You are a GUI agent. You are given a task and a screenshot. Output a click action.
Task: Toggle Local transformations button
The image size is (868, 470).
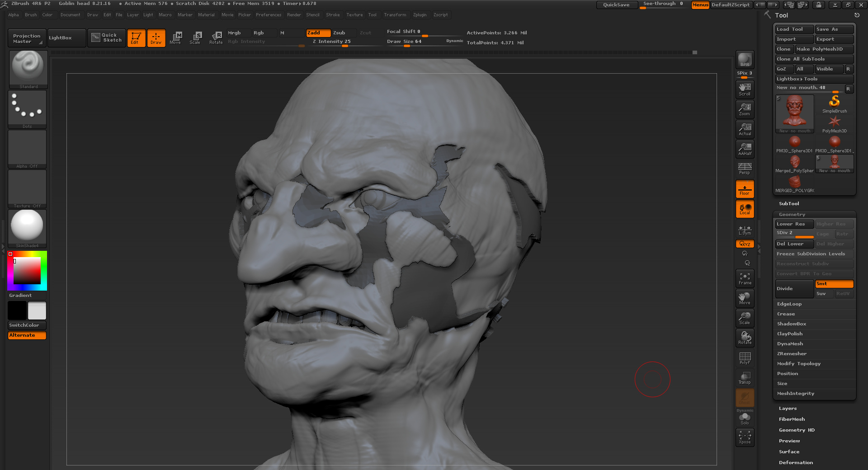[745, 209]
